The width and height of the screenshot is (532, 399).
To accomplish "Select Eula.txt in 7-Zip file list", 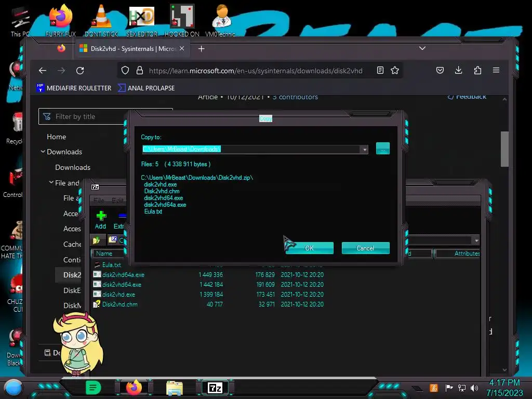I will [x=111, y=264].
